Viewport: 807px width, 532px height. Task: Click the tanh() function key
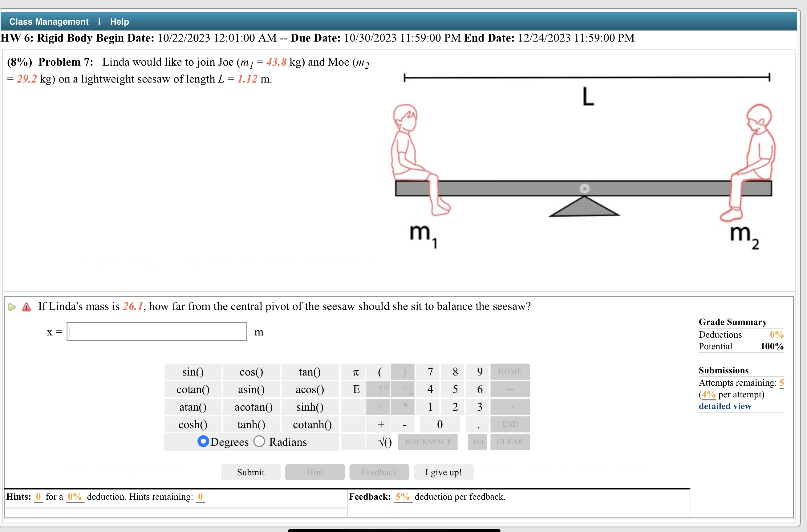(x=251, y=424)
